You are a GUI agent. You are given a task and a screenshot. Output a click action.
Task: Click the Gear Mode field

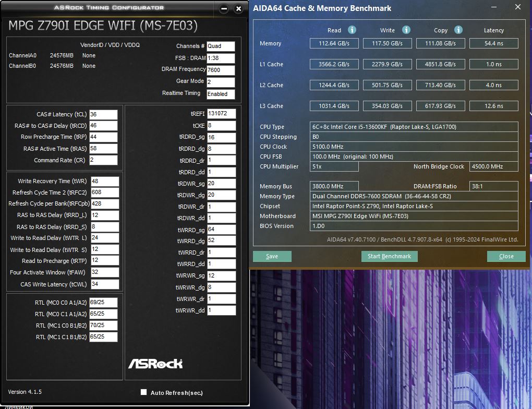[x=221, y=82]
